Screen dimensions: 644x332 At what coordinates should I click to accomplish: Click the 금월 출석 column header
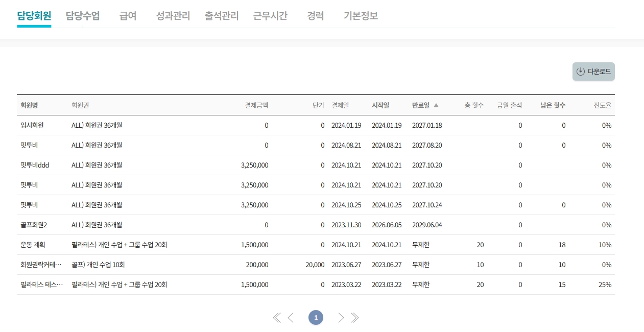(509, 105)
